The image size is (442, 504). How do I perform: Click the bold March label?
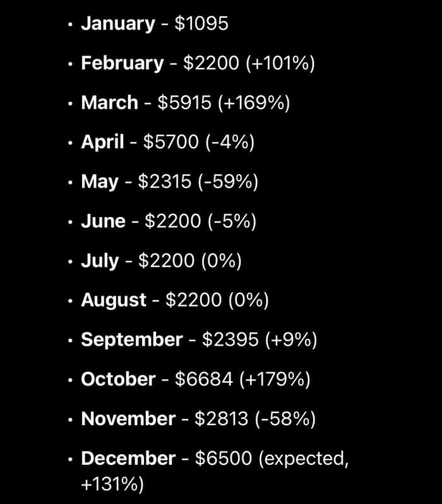pyautogui.click(x=110, y=103)
